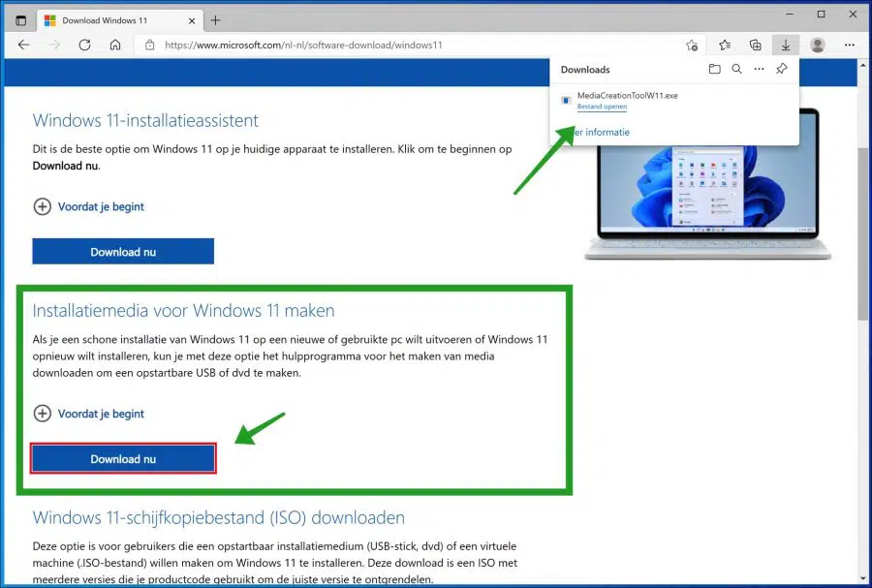The width and height of the screenshot is (872, 588).
Task: Search within downloads
Action: pyautogui.click(x=737, y=69)
